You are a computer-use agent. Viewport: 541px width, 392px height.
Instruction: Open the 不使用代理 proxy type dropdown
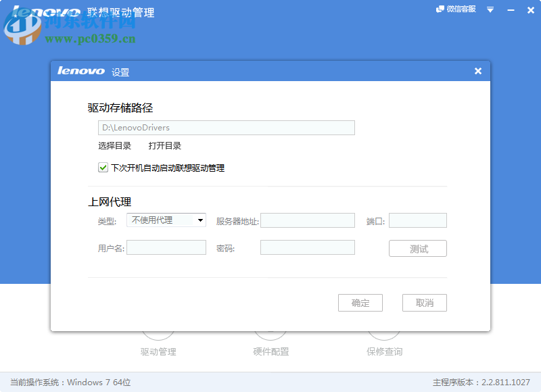point(166,220)
